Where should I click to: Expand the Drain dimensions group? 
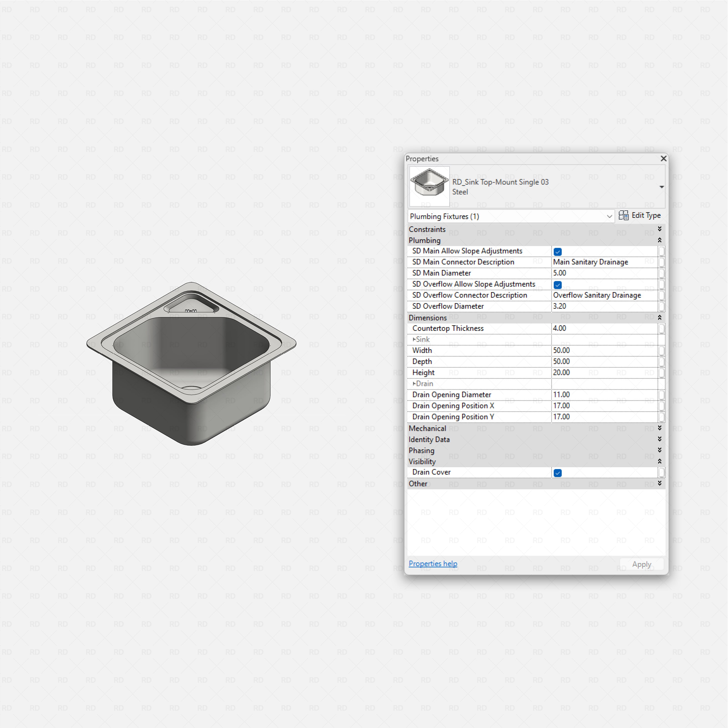(415, 383)
